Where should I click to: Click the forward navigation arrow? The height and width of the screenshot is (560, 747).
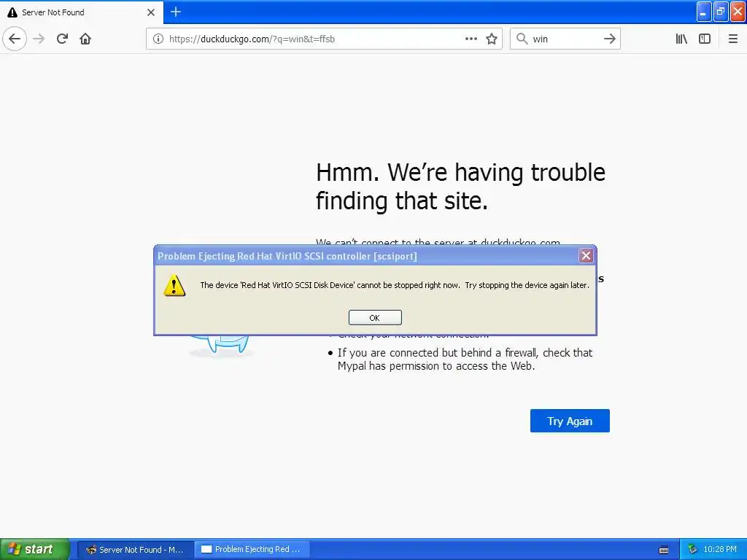[39, 39]
